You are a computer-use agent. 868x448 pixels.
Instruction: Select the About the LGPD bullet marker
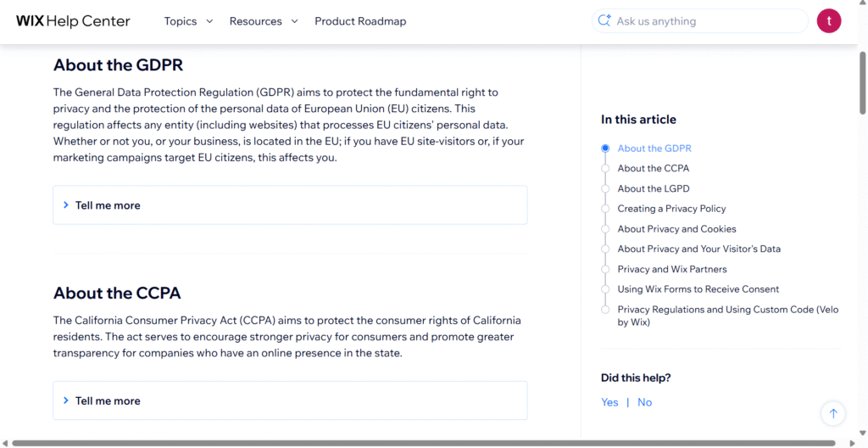(x=605, y=188)
